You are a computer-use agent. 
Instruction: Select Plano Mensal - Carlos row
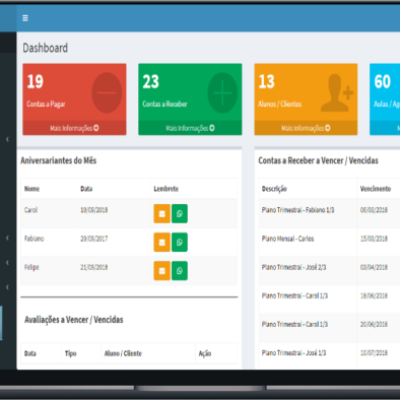(x=329, y=239)
